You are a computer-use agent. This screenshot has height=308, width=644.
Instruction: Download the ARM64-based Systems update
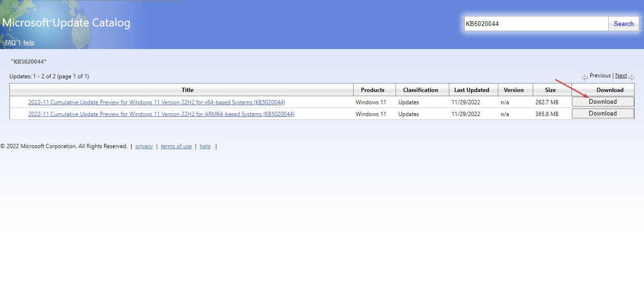click(603, 114)
